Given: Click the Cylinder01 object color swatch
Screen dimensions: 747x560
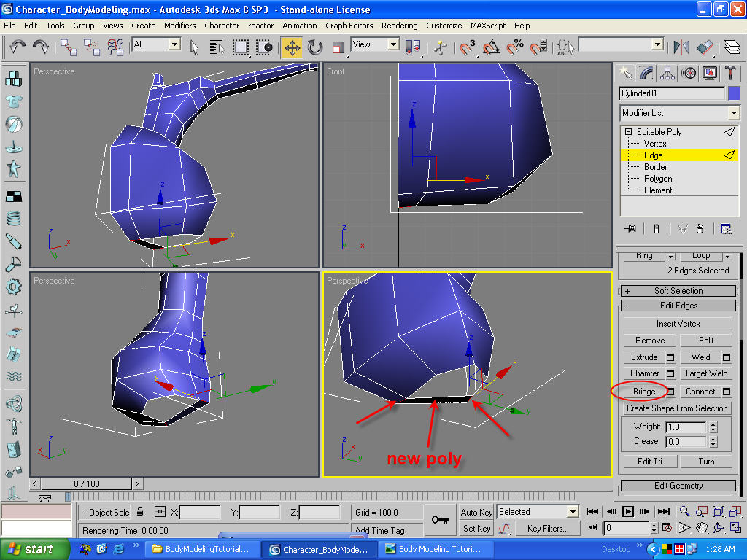Looking at the screenshot, I should (734, 93).
